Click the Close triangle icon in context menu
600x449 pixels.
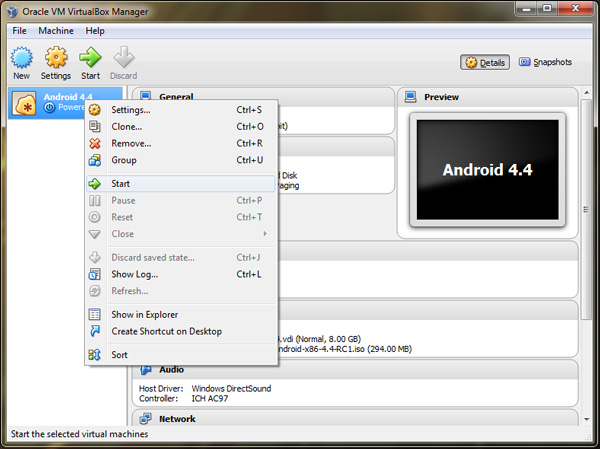click(95, 234)
